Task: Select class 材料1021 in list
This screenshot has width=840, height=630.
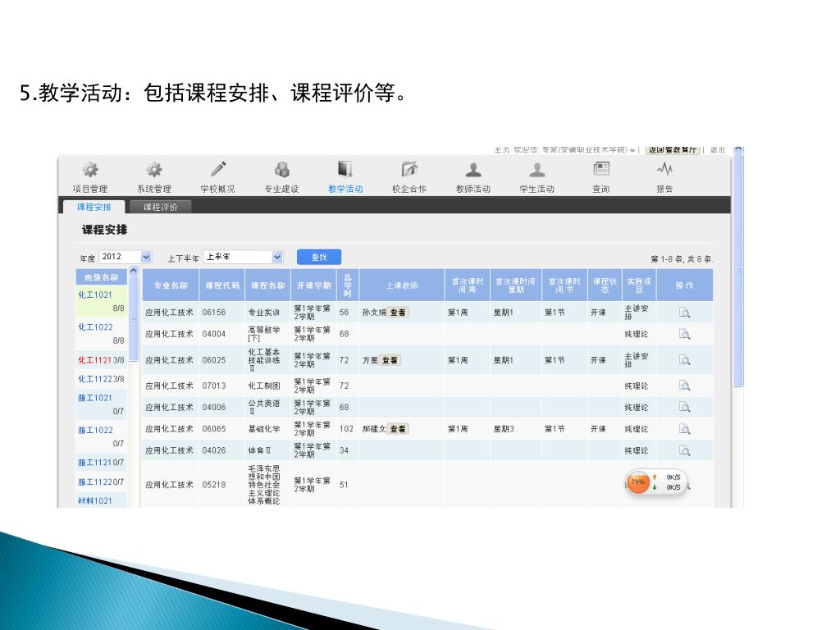Action: (x=95, y=500)
